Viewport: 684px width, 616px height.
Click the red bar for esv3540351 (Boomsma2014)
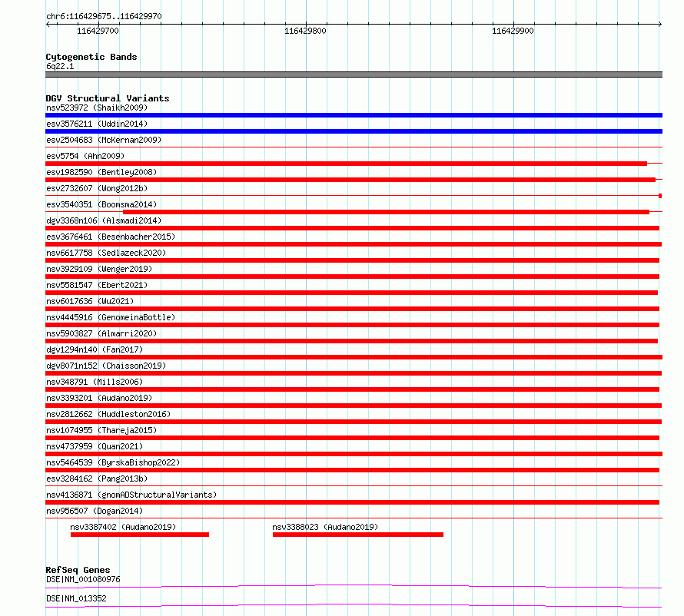386,212
